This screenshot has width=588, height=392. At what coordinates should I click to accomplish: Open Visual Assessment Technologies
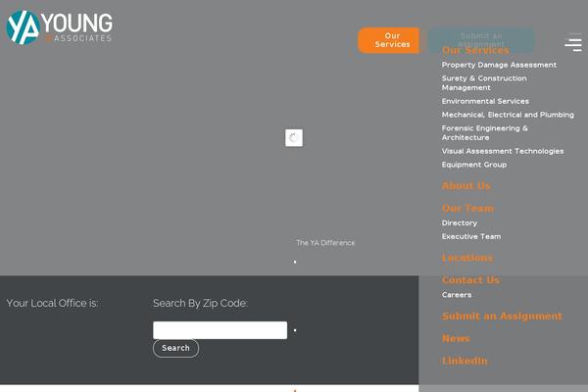pos(503,151)
